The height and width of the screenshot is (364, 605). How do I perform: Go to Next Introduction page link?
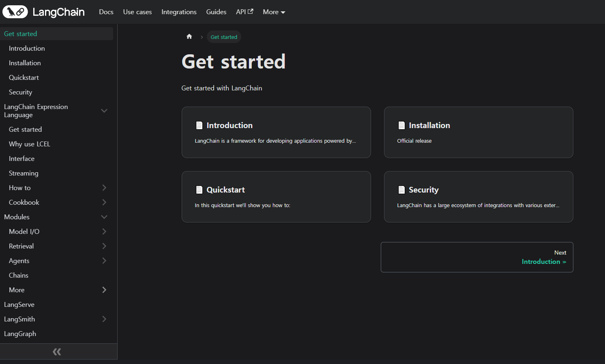[477, 257]
